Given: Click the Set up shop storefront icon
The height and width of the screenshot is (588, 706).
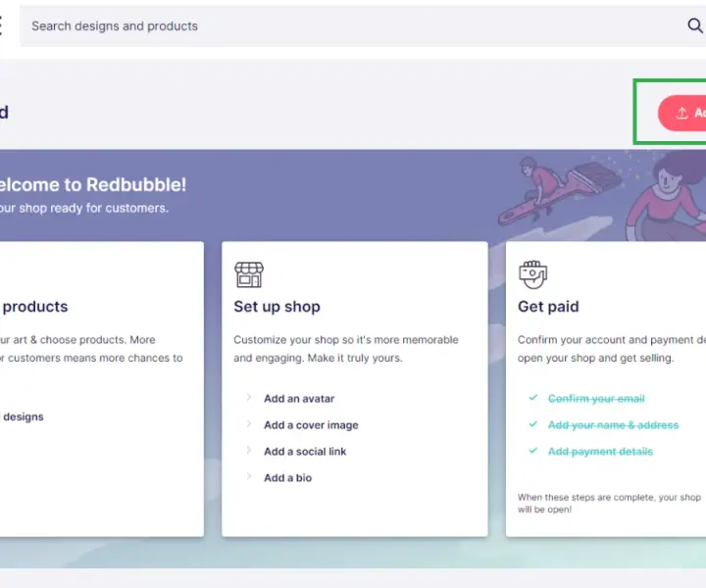Looking at the screenshot, I should point(249,274).
